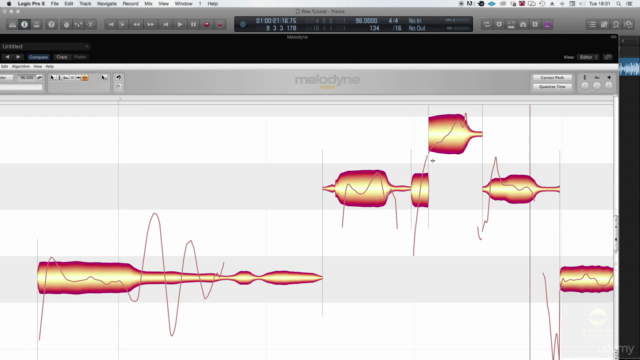This screenshot has height=360, width=640.
Task: Select the highlighted orange Note Separation tool
Action: click(85, 78)
